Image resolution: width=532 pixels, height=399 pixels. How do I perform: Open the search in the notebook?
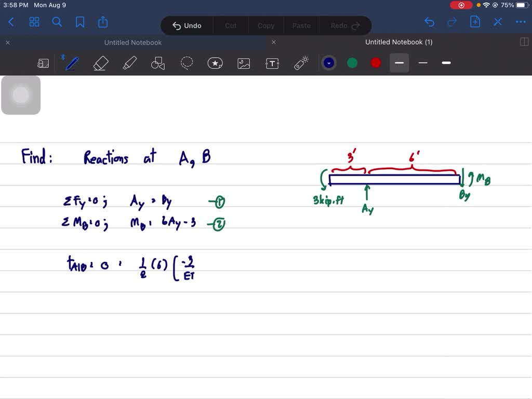pyautogui.click(x=57, y=22)
